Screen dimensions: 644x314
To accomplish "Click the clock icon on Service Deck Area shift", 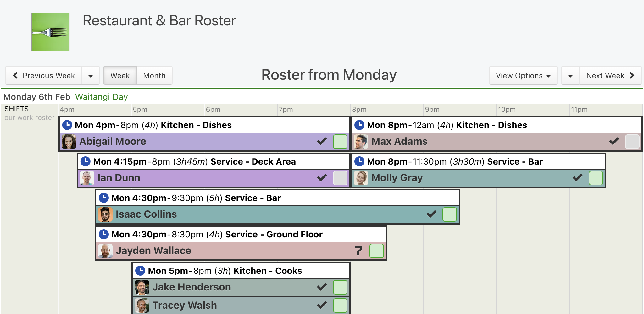I will pyautogui.click(x=85, y=161).
